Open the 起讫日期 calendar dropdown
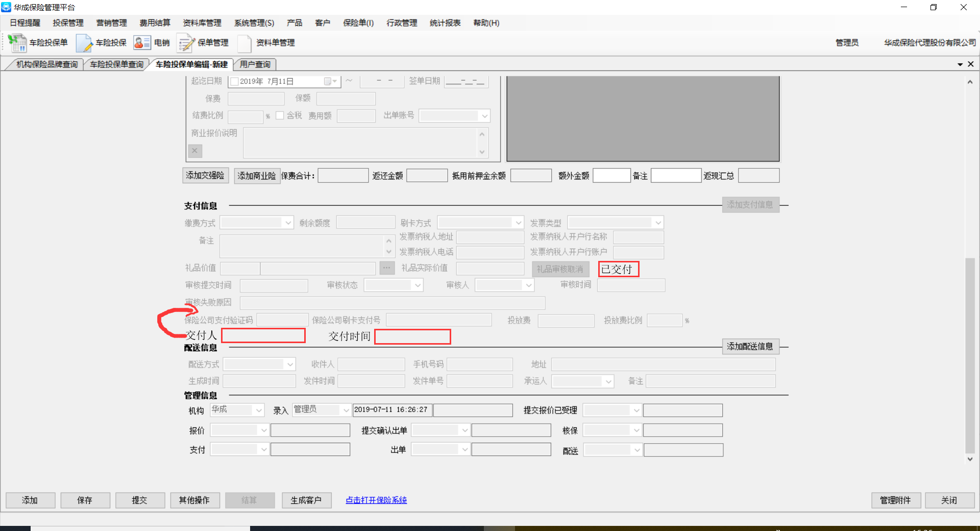 (331, 82)
